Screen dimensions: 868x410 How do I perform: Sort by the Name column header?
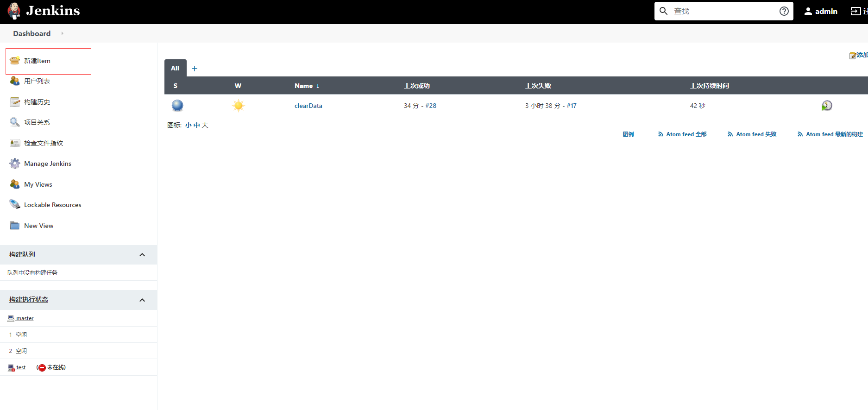click(307, 86)
